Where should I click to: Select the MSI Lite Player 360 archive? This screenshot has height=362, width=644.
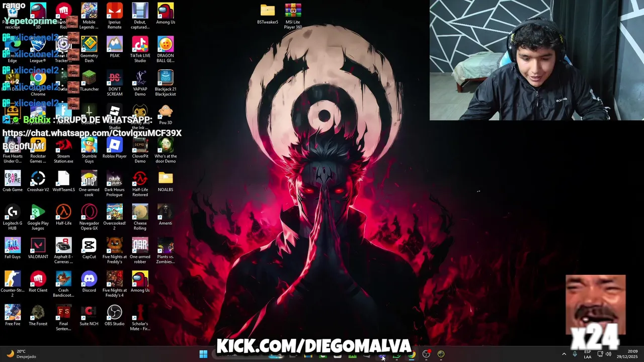[x=293, y=16]
